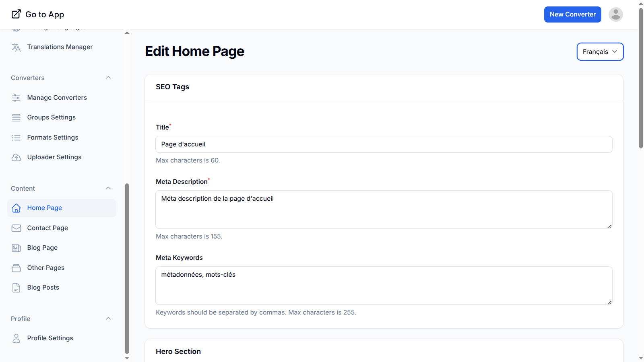The image size is (644, 362).
Task: Collapse the Content sidebar section
Action: (x=108, y=188)
